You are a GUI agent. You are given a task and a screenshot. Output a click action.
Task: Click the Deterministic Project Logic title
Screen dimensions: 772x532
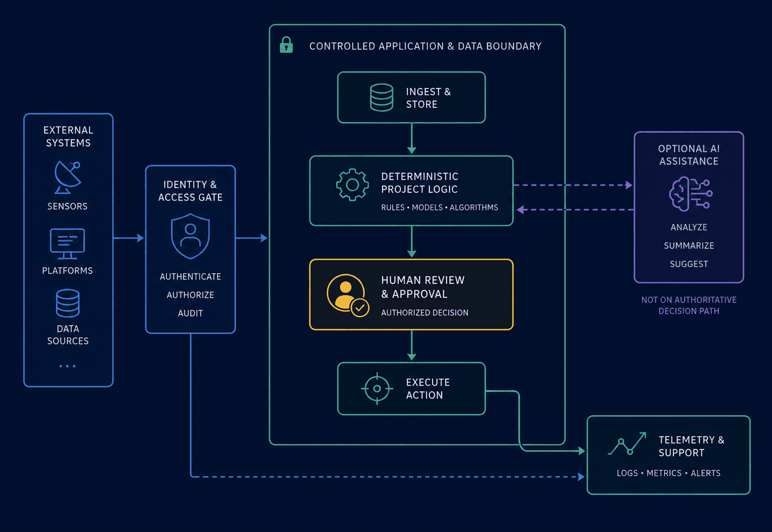click(420, 182)
